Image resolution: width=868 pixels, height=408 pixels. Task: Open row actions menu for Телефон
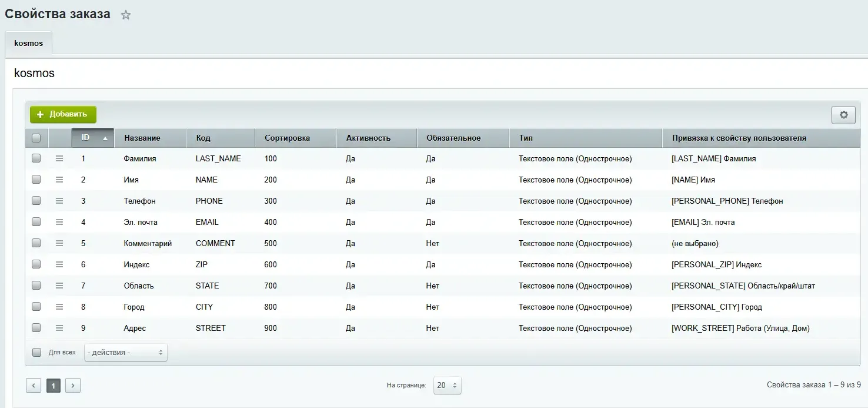point(59,201)
